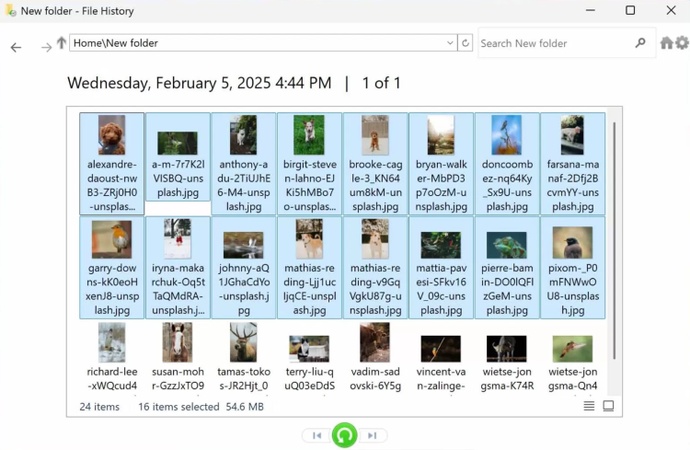This screenshot has height=450, width=690.
Task: Select wietse-jongsma-Qn4 bird image
Action: tap(573, 357)
